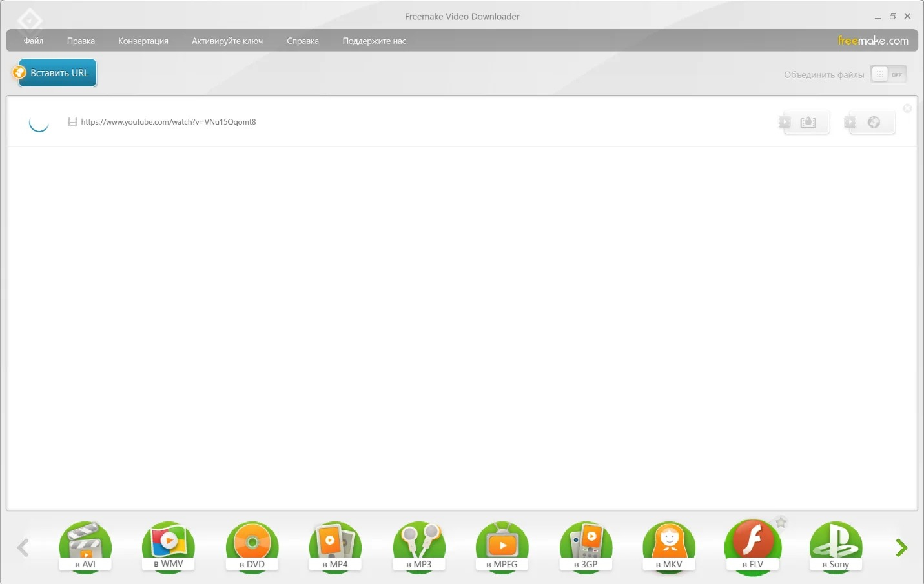Select the Sony PlayStation format icon

[x=836, y=547]
